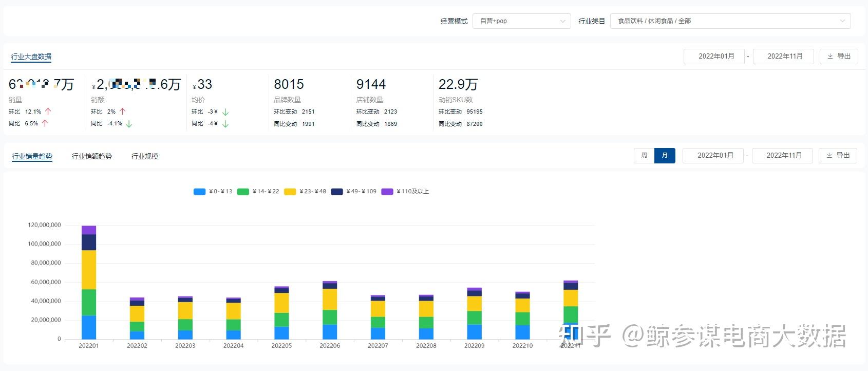Click the 202202 stacked bar in the chart
868x371 pixels.
point(137,318)
